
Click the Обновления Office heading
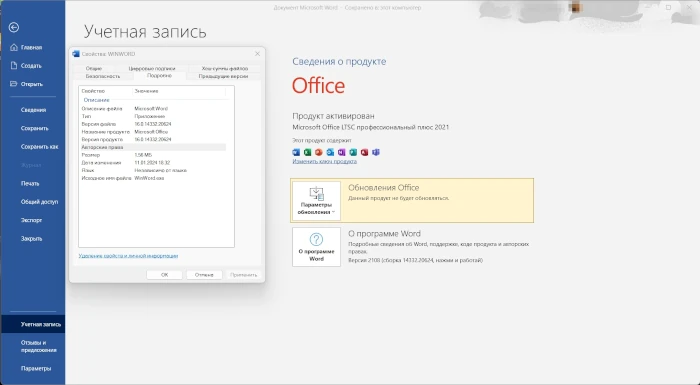383,188
